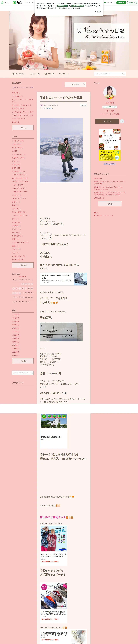This screenshot has width=138, height=644.
Task: Click the +フォロー button
Action: (107, 121)
